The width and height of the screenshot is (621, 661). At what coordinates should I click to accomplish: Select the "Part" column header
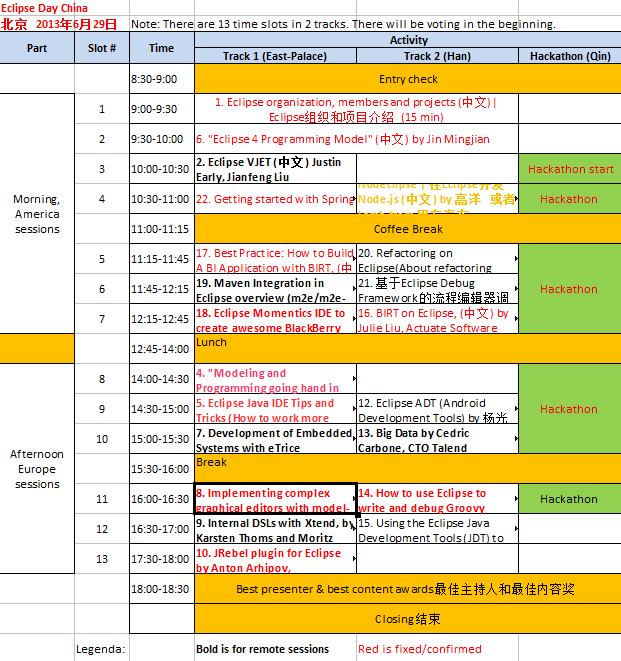(37, 48)
